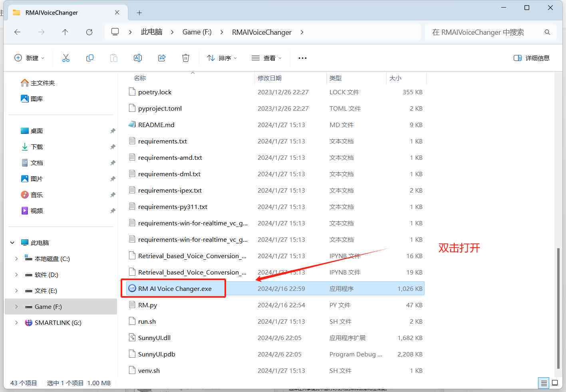566x392 pixels.
Task: Click the vertical scrollbar of file list
Action: (x=558, y=308)
